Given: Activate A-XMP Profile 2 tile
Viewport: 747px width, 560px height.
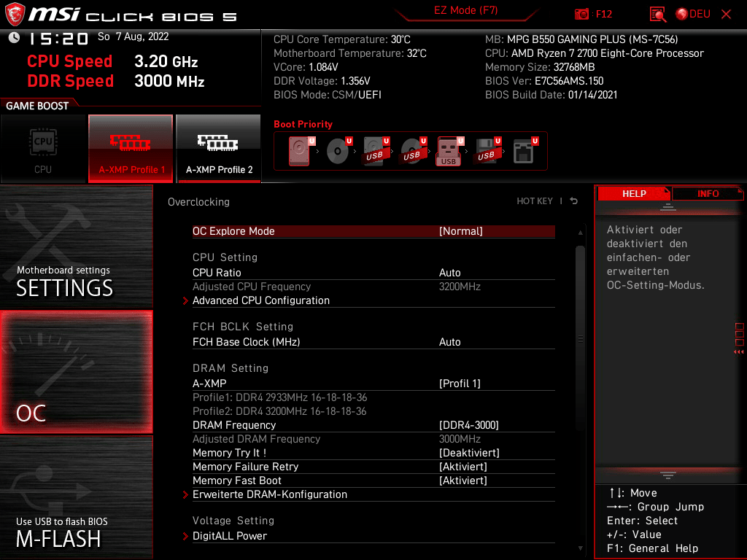Looking at the screenshot, I should tap(218, 148).
